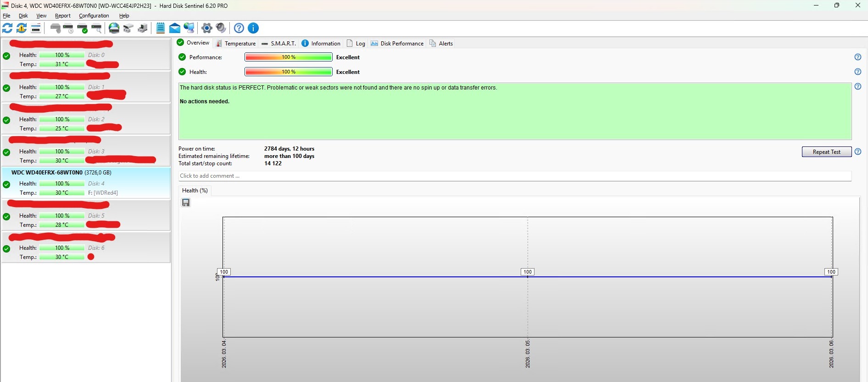Screen dimensions: 868x382
Task: Select the Disk 1 entry
Action: (x=86, y=86)
